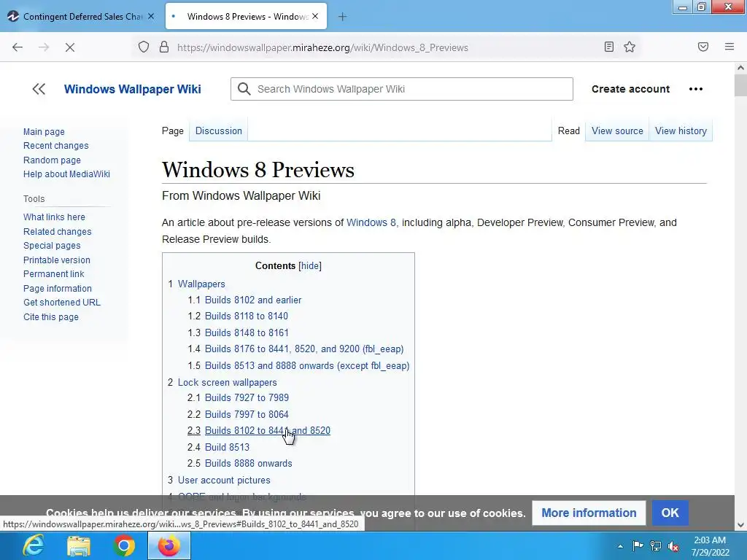Viewport: 747px width, 560px height.
Task: Select the Read tab
Action: 568,131
